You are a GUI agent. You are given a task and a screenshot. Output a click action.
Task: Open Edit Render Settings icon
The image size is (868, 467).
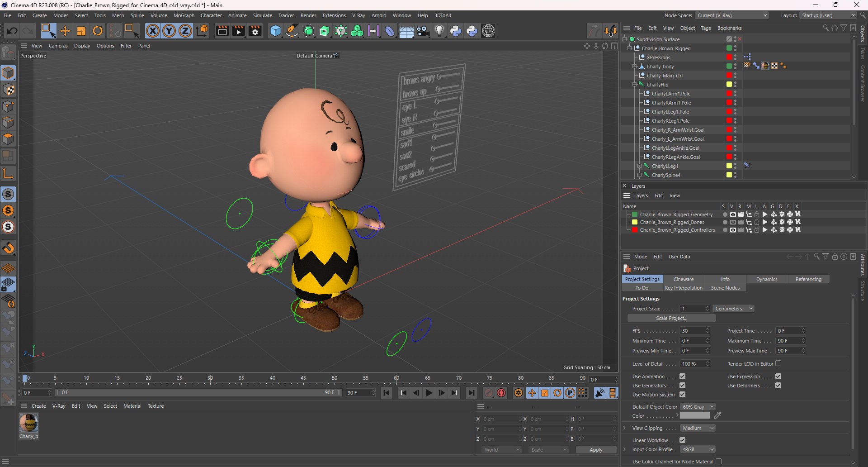255,31
